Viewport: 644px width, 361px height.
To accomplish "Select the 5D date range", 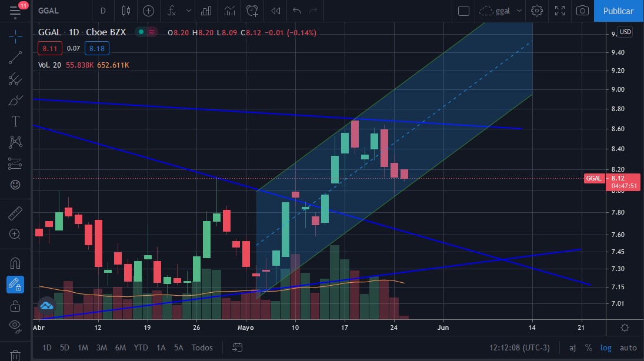I will (65, 348).
